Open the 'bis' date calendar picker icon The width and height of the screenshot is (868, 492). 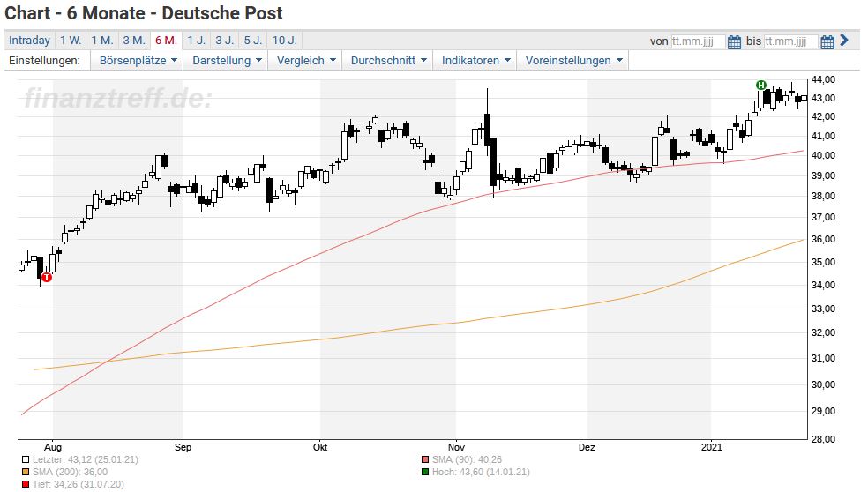click(827, 42)
